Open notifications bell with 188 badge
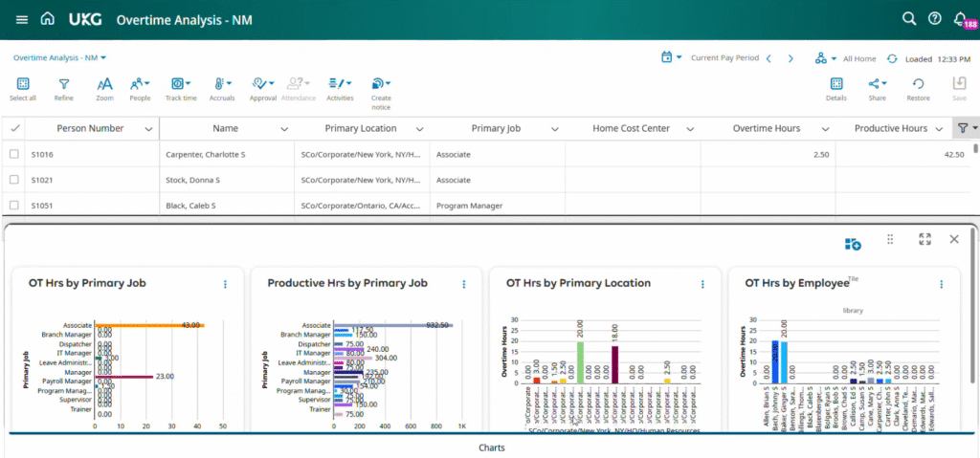The image size is (980, 458). tap(960, 19)
